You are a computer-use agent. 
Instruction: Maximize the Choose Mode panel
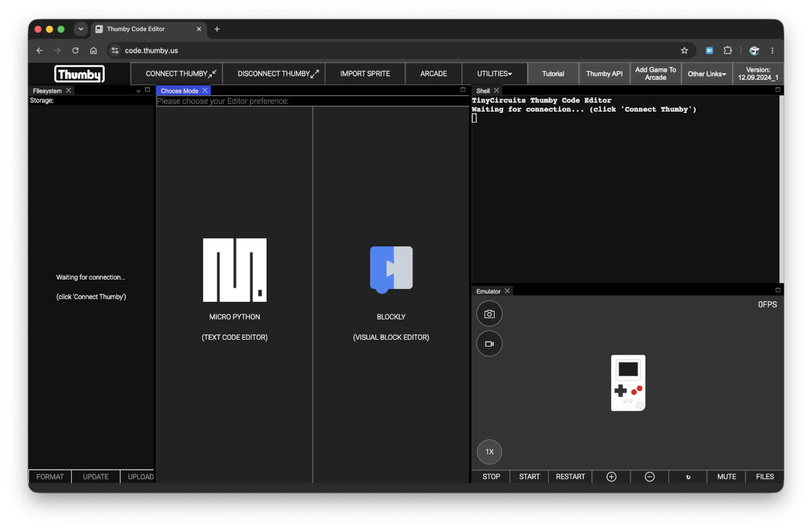(x=463, y=89)
